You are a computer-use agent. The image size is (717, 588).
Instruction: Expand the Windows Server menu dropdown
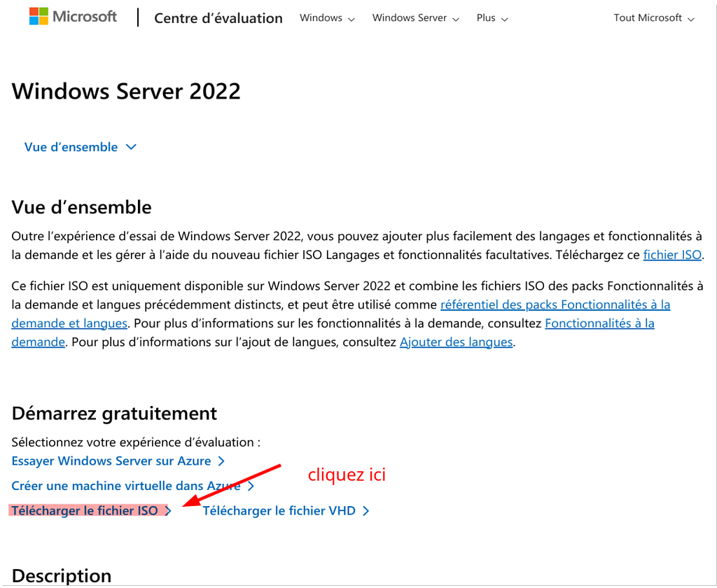[415, 18]
